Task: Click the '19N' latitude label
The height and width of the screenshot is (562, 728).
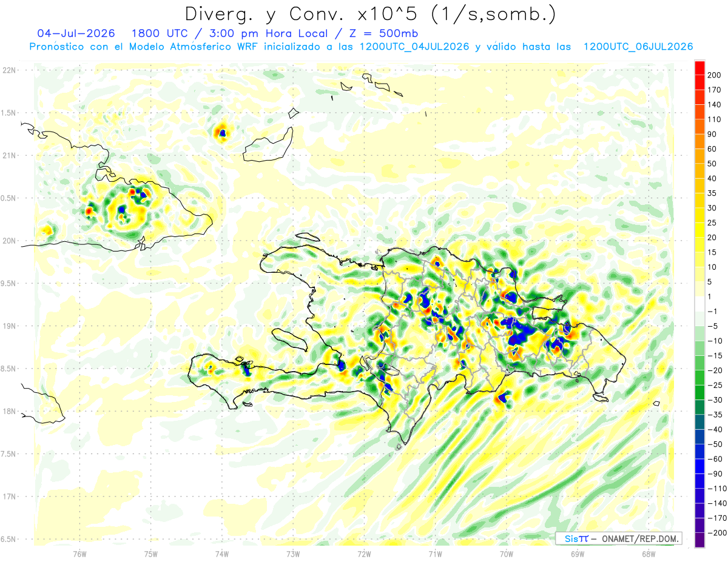Action: point(8,326)
